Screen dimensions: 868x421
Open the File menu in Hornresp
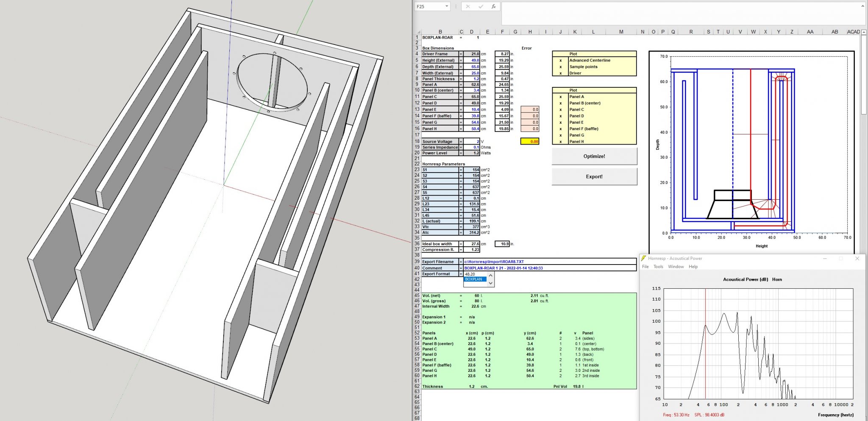[x=645, y=267]
